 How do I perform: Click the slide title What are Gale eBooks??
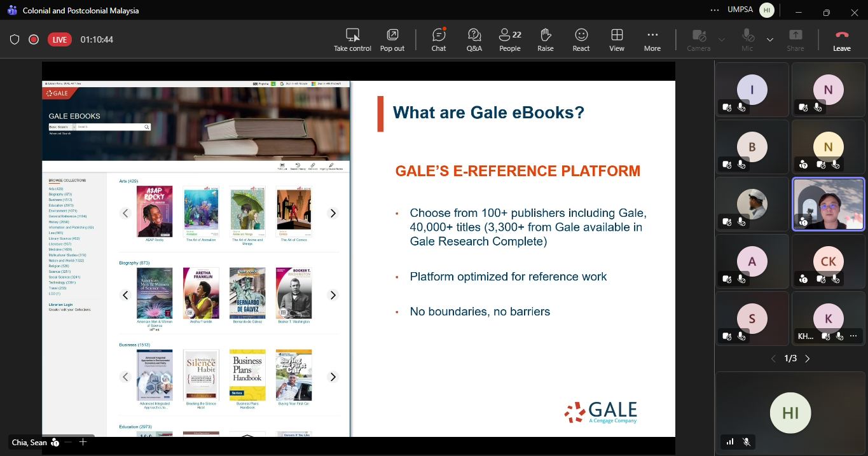[x=488, y=113]
